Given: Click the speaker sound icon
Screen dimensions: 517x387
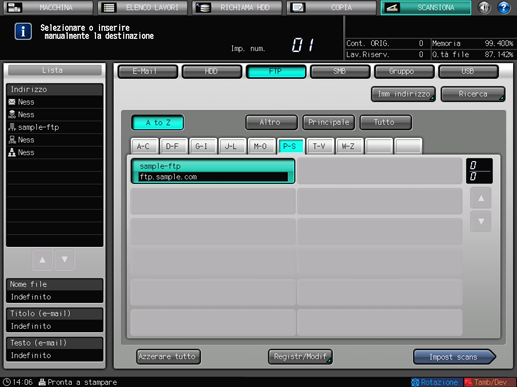Looking at the screenshot, I should [x=484, y=7].
